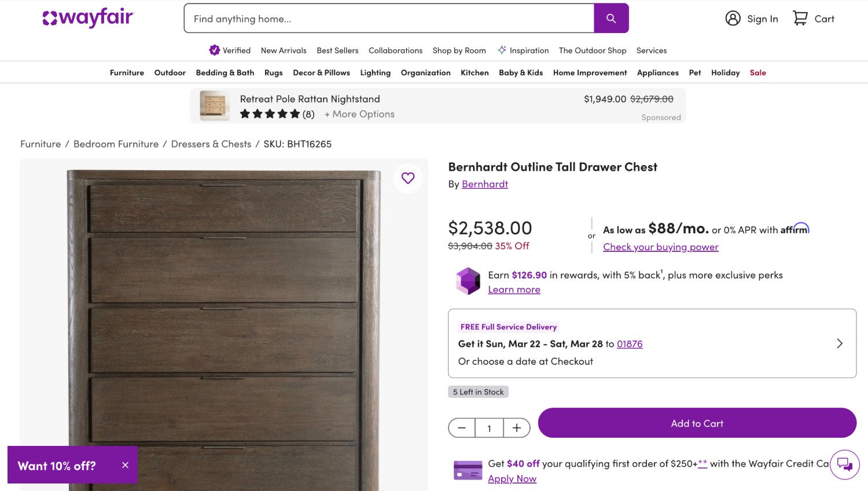Click the Verified badge icon
Viewport: 868px width, 491px height.
215,50
